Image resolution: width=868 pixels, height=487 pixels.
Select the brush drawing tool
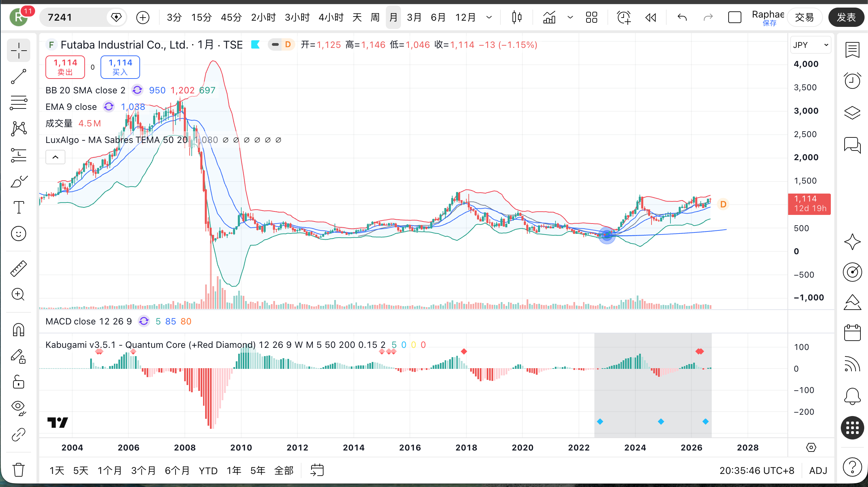[19, 181]
